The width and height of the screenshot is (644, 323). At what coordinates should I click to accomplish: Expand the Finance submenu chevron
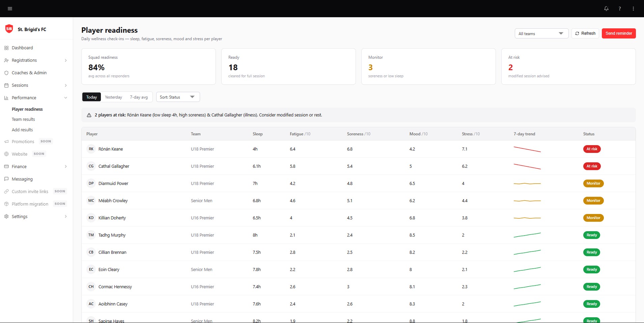(x=66, y=167)
